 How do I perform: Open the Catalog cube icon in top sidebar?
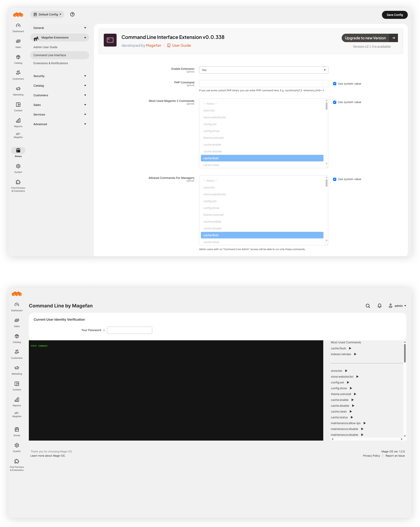point(18,57)
